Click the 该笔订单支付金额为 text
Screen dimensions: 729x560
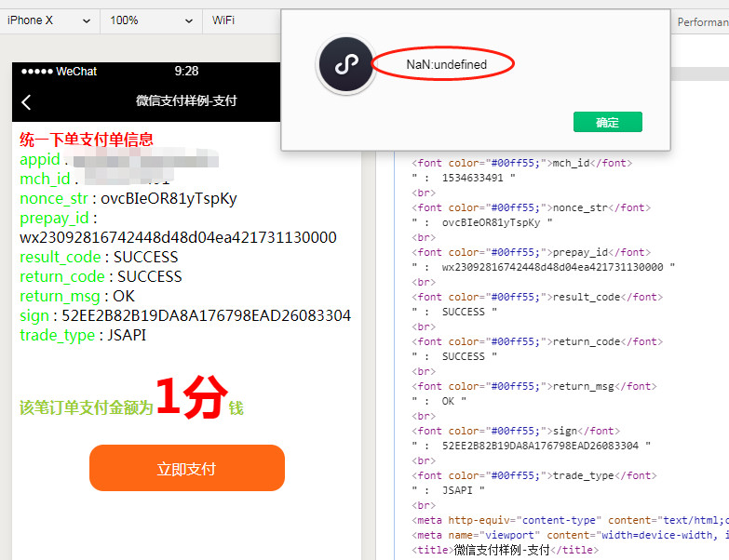pos(87,407)
